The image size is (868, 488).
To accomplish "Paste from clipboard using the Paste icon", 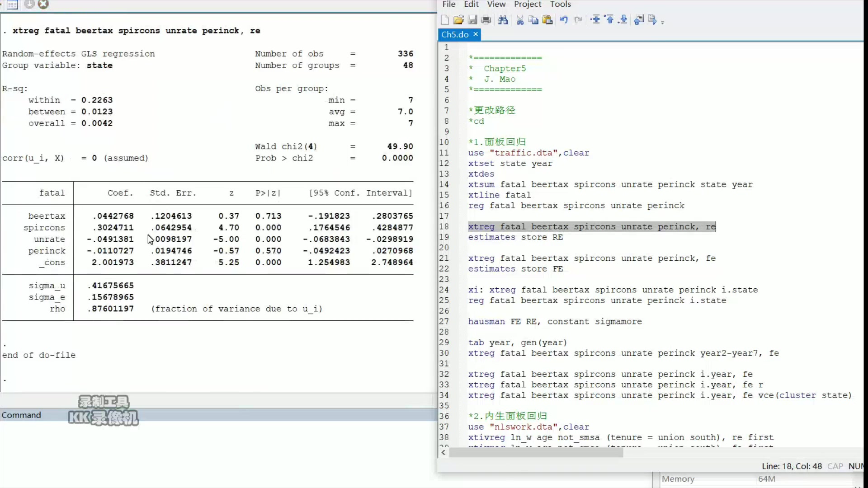I will coord(547,20).
